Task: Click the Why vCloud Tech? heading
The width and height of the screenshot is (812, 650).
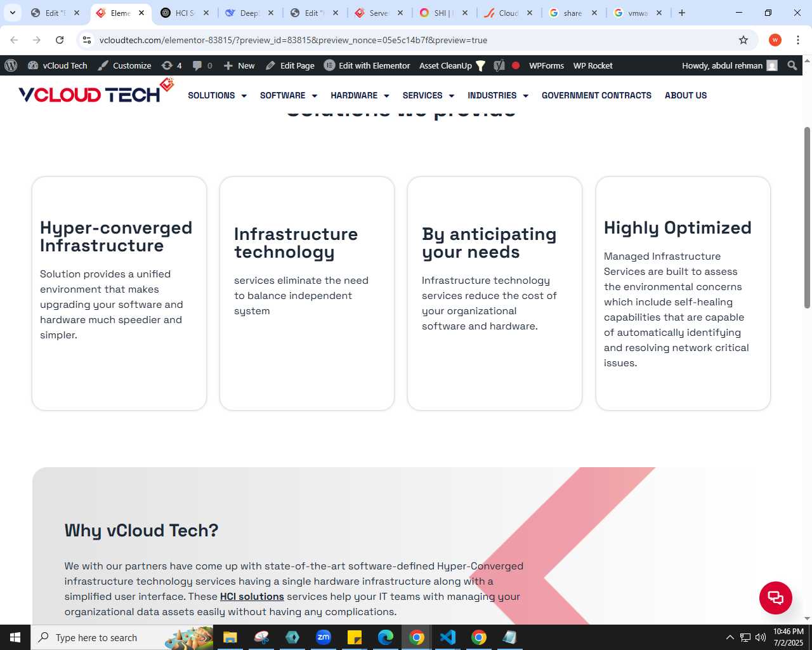Action: [141, 530]
